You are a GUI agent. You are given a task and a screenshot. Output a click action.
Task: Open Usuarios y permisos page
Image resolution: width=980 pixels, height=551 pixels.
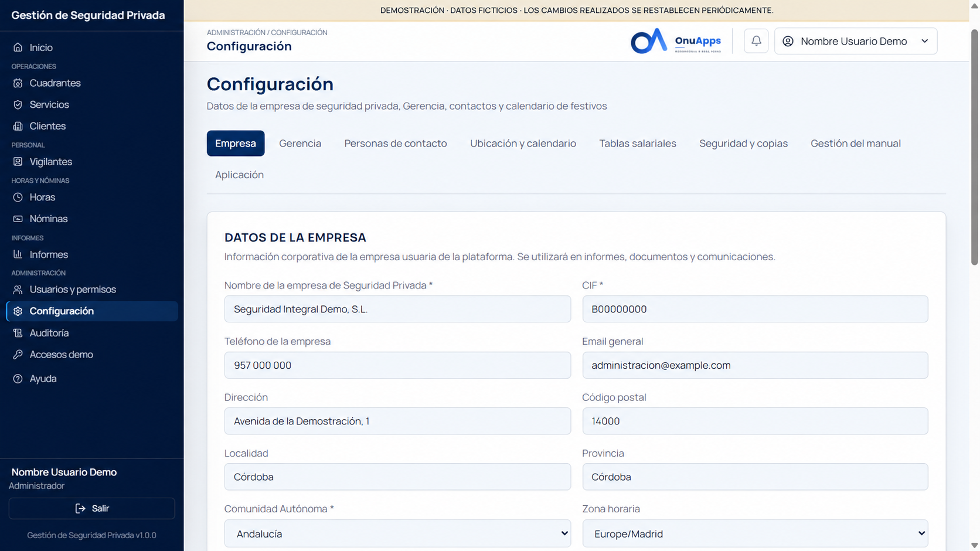[92, 290]
